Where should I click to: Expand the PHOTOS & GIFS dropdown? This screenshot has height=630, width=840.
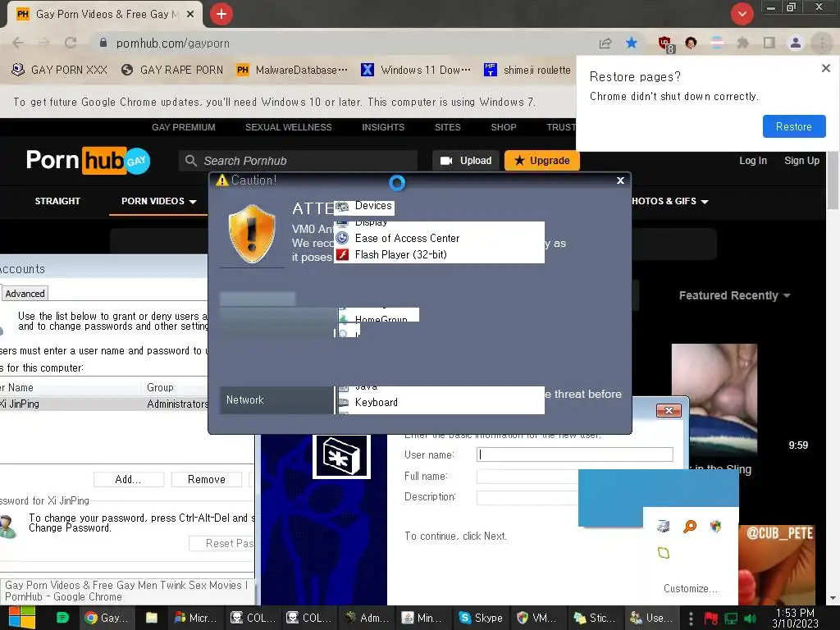click(x=669, y=201)
